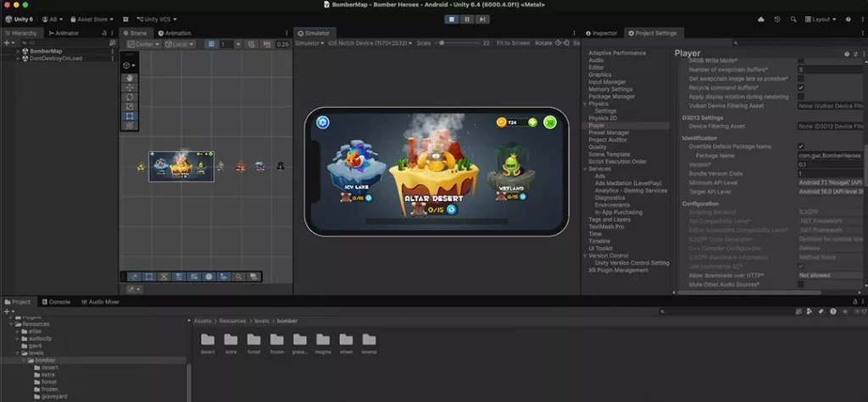Viewport: 868px width, 402px height.
Task: Expand the BomberMap hierarchy item
Action: (19, 51)
